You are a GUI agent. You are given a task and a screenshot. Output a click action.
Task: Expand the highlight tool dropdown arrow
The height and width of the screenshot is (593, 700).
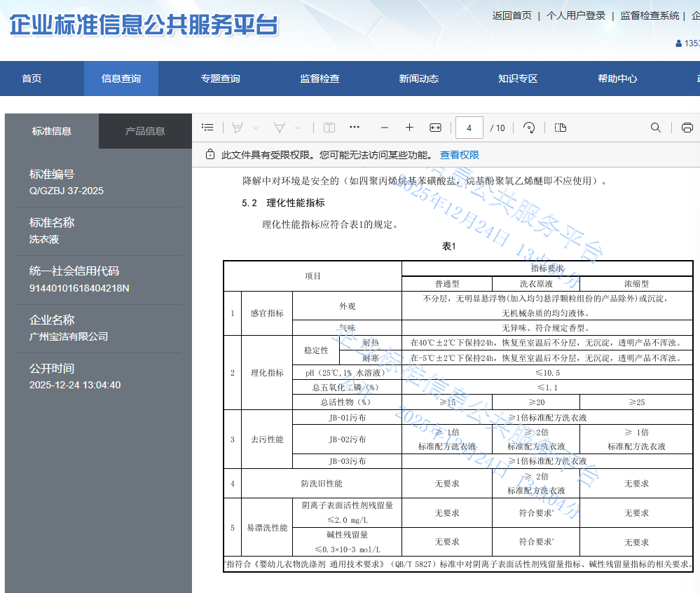tap(256, 128)
